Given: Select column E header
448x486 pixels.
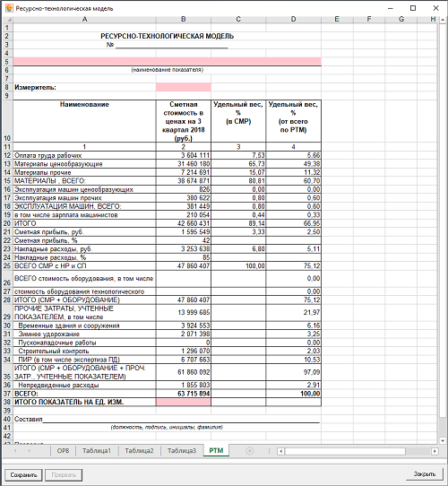Looking at the screenshot, I should coord(337,19).
